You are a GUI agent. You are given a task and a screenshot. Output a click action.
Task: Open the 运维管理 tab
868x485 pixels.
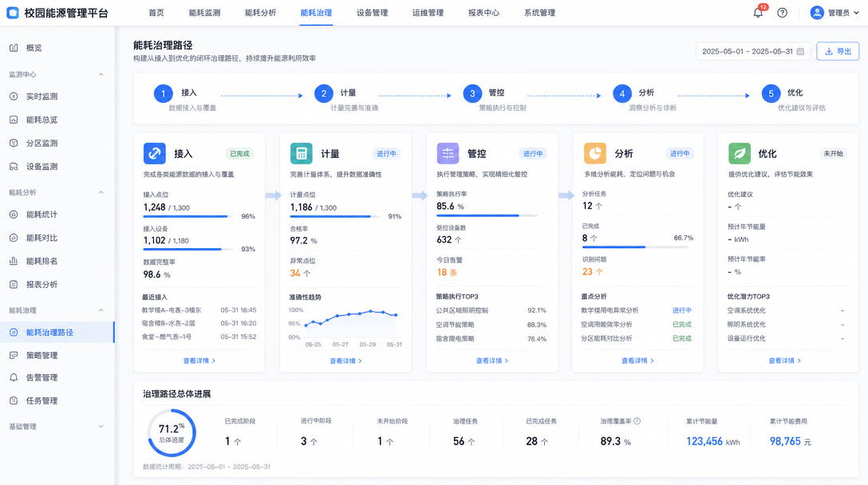coord(428,13)
